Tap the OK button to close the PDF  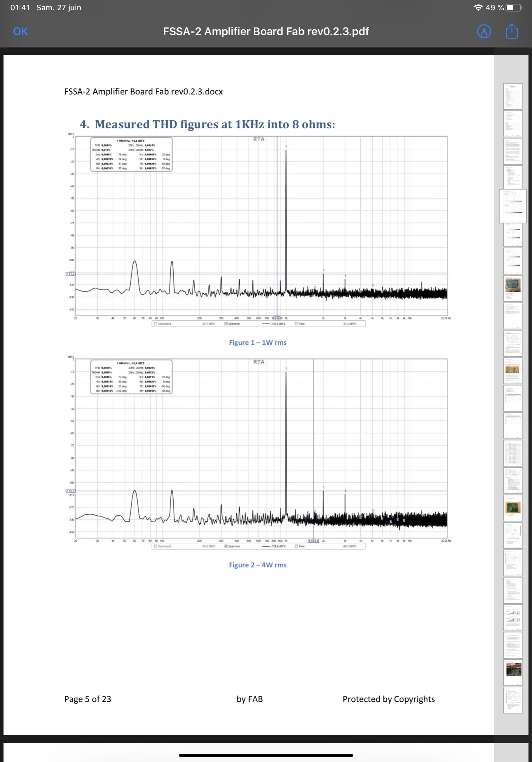point(20,31)
